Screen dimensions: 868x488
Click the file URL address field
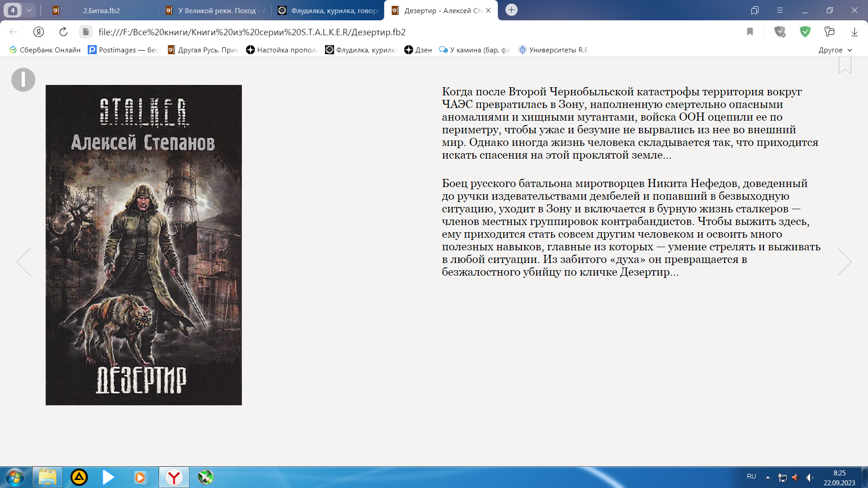(251, 32)
